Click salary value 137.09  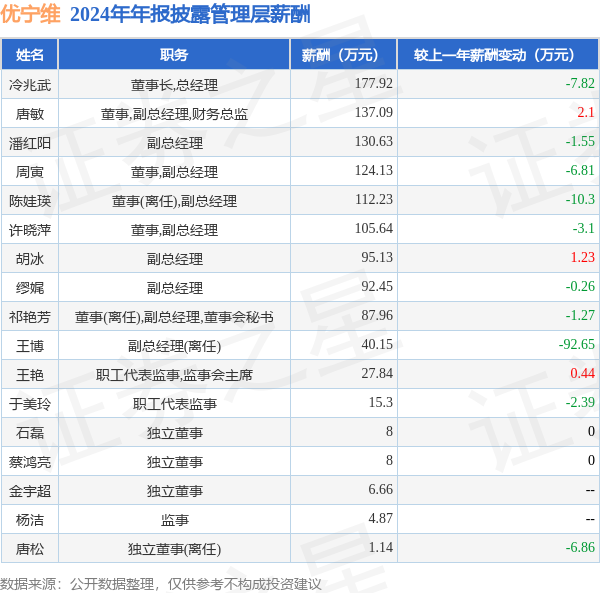click(373, 112)
